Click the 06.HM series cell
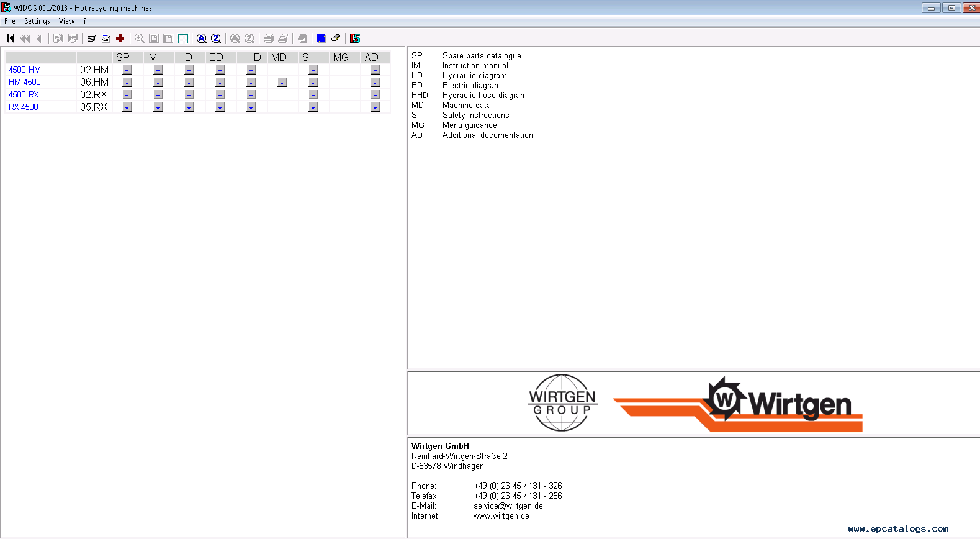980x539 pixels. click(94, 83)
